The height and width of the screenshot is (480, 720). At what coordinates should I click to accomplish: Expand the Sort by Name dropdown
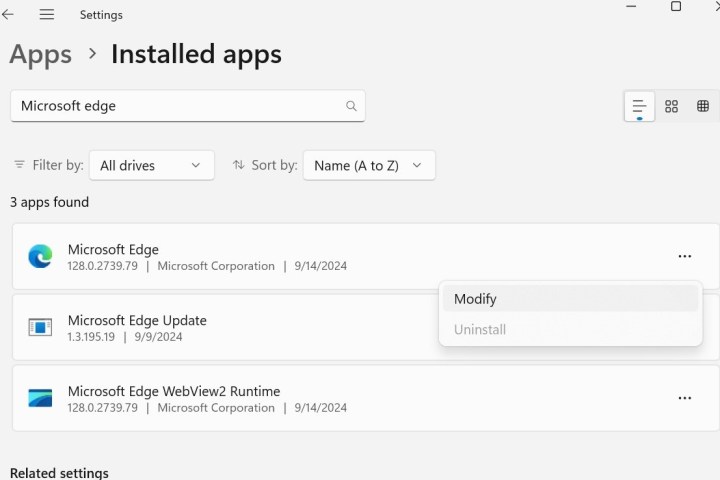coord(368,166)
